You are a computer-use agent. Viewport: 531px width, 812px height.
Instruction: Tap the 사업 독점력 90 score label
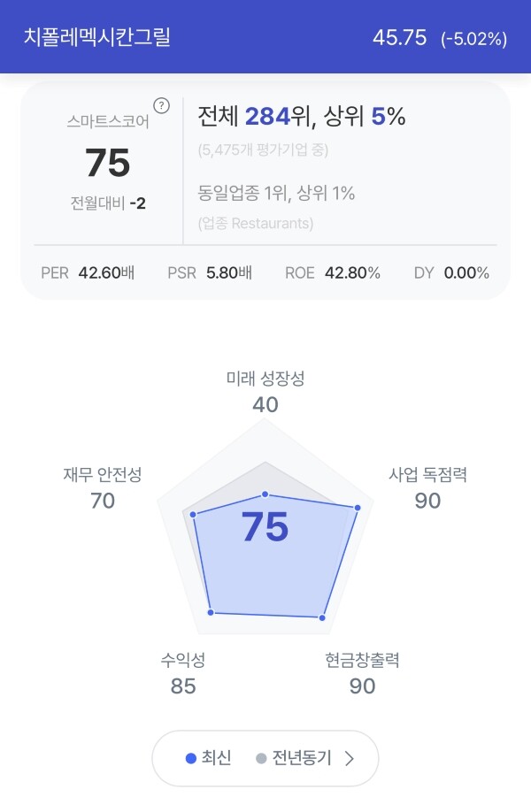(428, 488)
